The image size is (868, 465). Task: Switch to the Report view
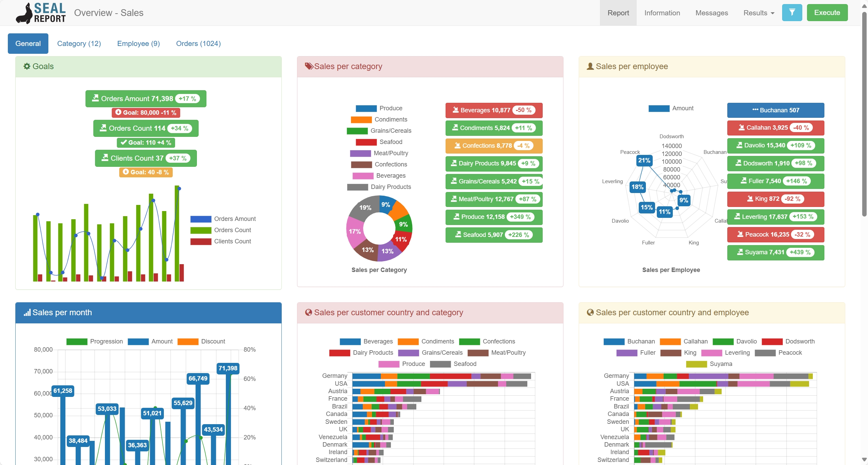(x=618, y=13)
